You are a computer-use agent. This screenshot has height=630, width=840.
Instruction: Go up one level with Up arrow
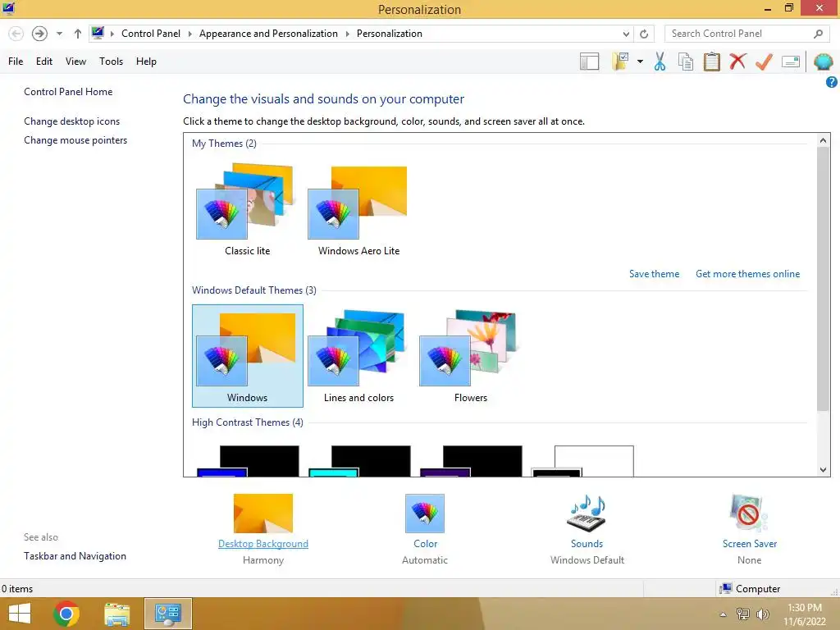[x=78, y=34]
